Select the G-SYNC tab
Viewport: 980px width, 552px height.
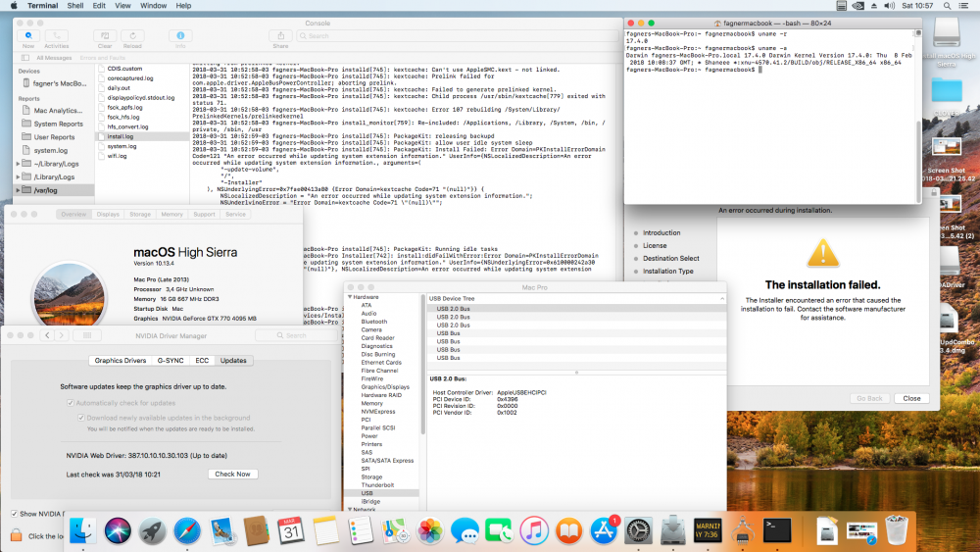(x=171, y=361)
